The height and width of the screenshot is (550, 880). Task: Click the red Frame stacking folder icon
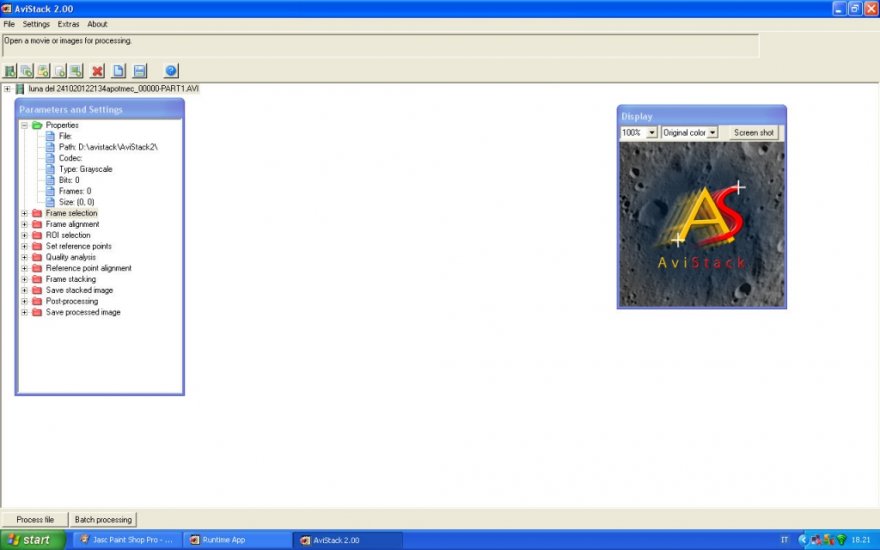tap(37, 279)
